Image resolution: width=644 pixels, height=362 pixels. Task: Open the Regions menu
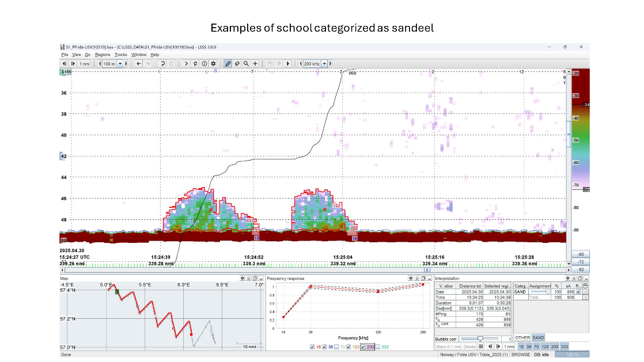(103, 54)
